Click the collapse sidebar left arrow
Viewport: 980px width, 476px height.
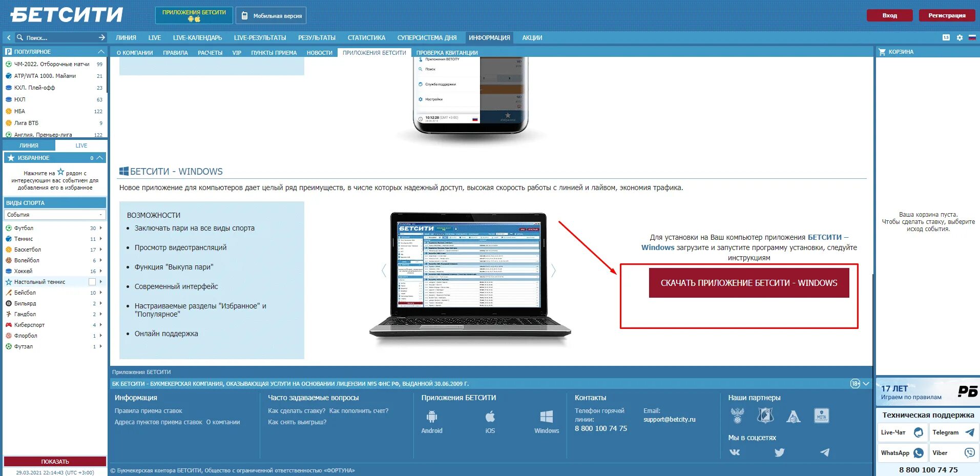tap(9, 37)
